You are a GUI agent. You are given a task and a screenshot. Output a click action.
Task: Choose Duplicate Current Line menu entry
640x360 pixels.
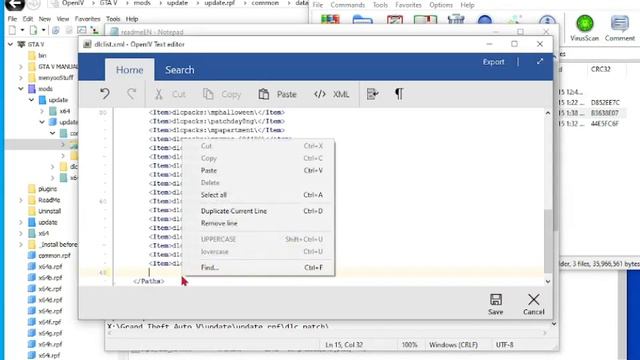[x=259, y=211]
